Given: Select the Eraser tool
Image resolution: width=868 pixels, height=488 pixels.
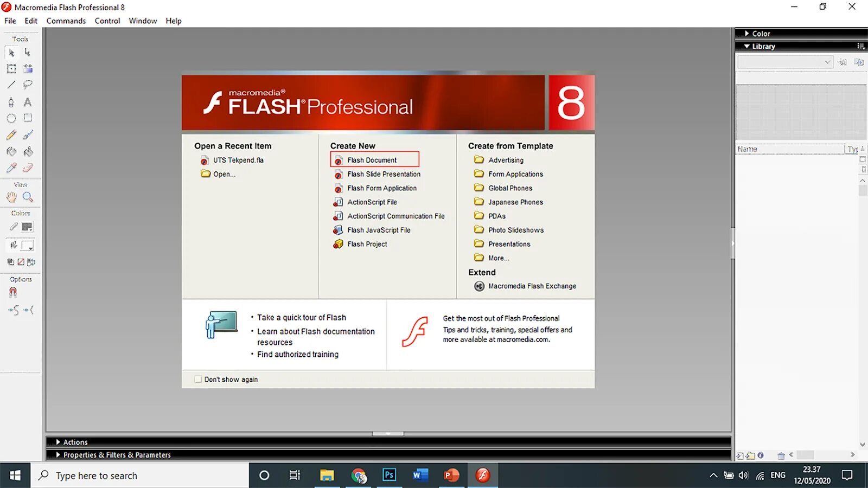Looking at the screenshot, I should 28,168.
